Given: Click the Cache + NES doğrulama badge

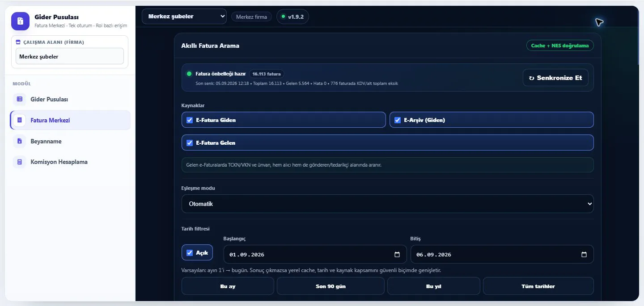Looking at the screenshot, I should pos(560,46).
